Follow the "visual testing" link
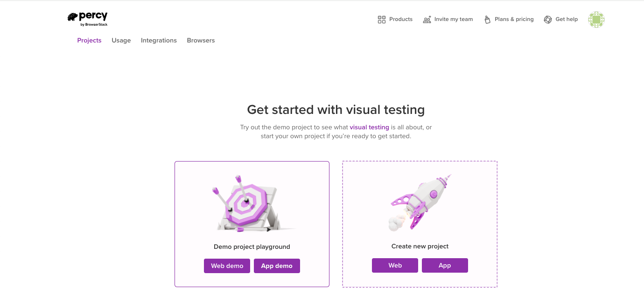Viewport: 644px width, 296px height. [x=369, y=127]
